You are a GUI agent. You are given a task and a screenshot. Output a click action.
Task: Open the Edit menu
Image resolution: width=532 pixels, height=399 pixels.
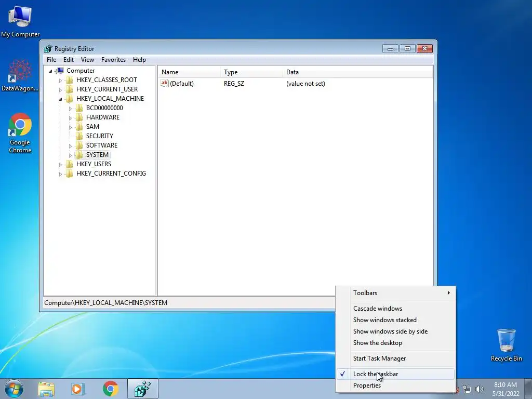click(x=69, y=59)
